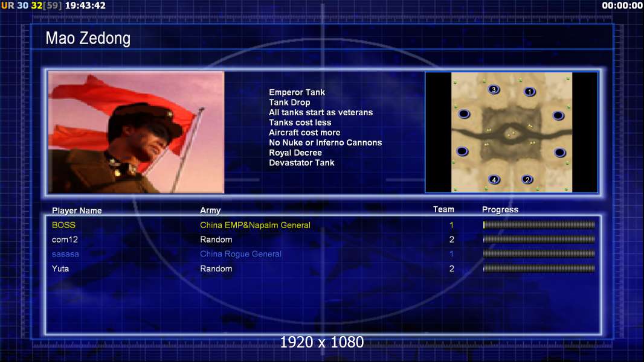Click the 'Tanks cost less' line
This screenshot has width=644, height=362.
[x=300, y=122]
